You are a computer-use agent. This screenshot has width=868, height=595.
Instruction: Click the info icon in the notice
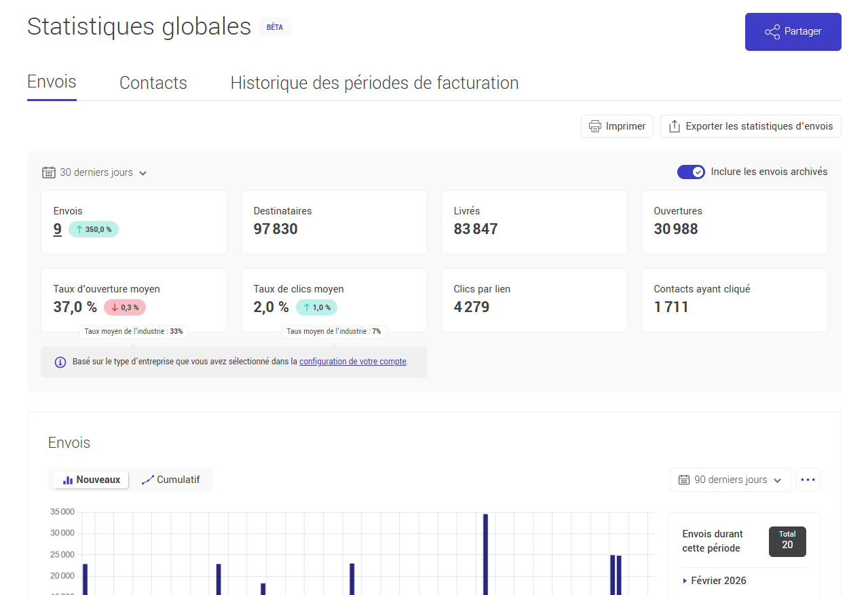60,362
